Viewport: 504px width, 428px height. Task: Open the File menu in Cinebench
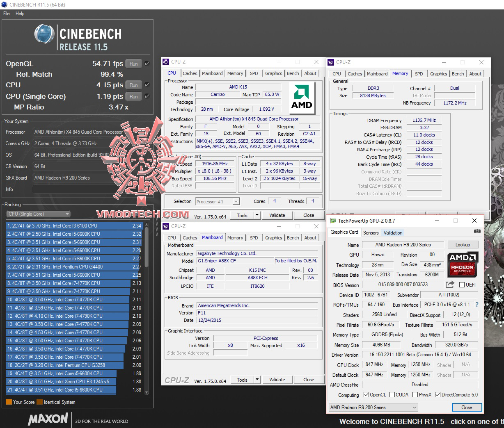(6, 14)
